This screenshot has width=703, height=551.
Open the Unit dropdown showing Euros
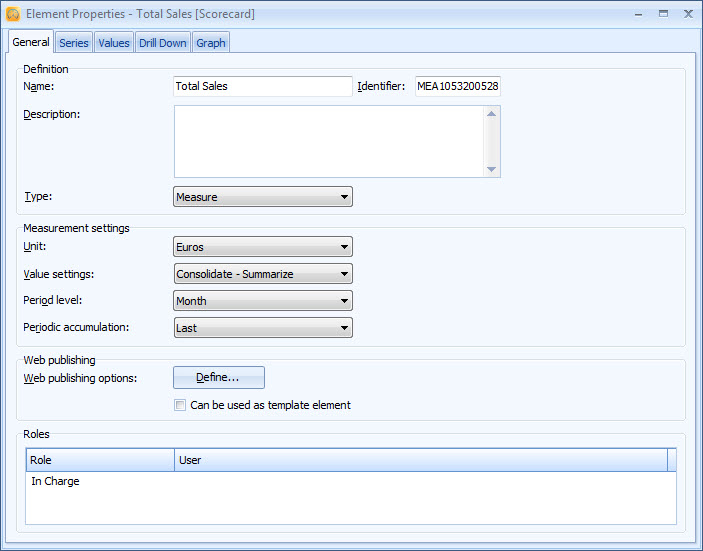pos(263,247)
